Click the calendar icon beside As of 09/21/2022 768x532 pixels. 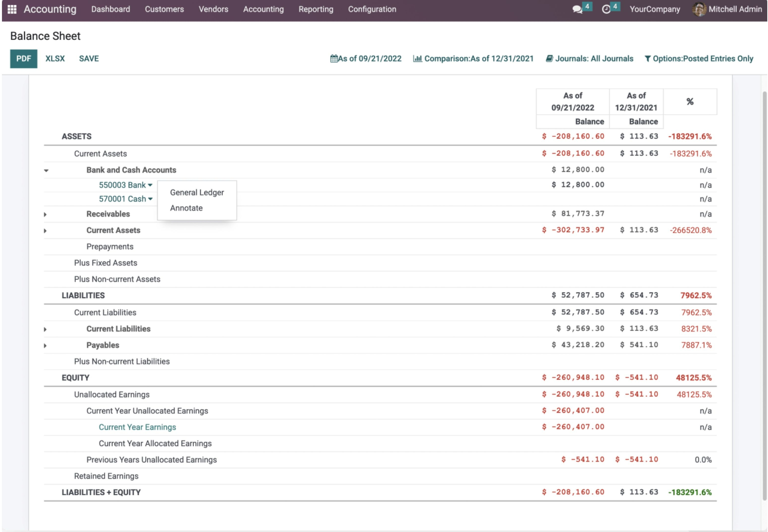pyautogui.click(x=334, y=59)
